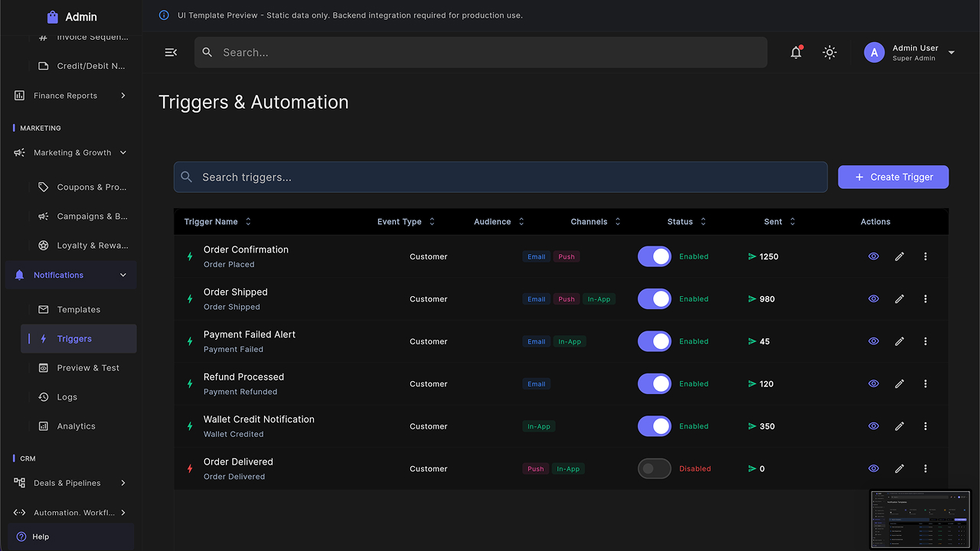
Task: View the Refund Processed trigger
Action: (874, 384)
